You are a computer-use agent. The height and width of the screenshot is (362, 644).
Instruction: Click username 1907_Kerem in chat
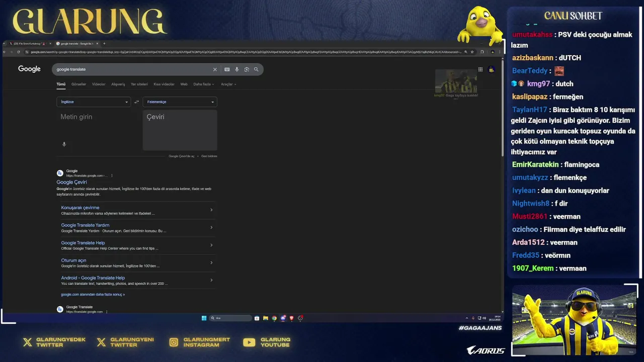tap(533, 268)
